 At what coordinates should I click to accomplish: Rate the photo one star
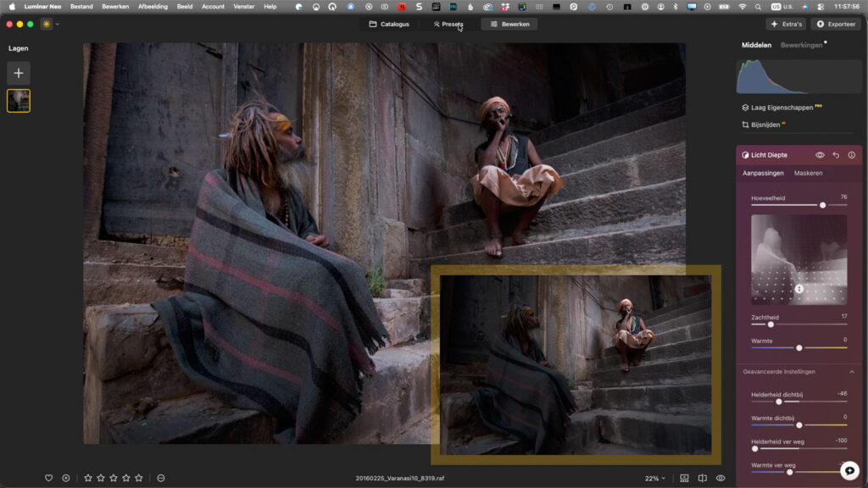(x=88, y=478)
